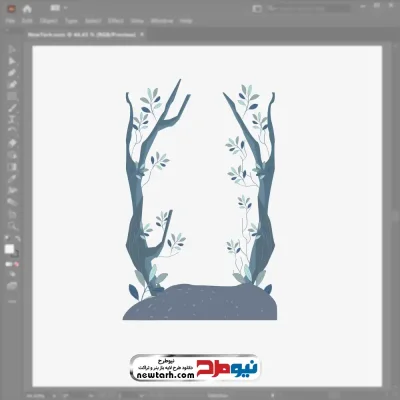Select the Zoom magnifier tool
The image size is (400, 400).
(x=12, y=226)
